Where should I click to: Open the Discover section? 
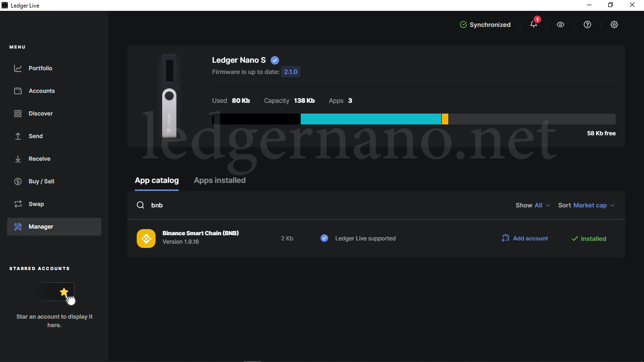pyautogui.click(x=54, y=114)
